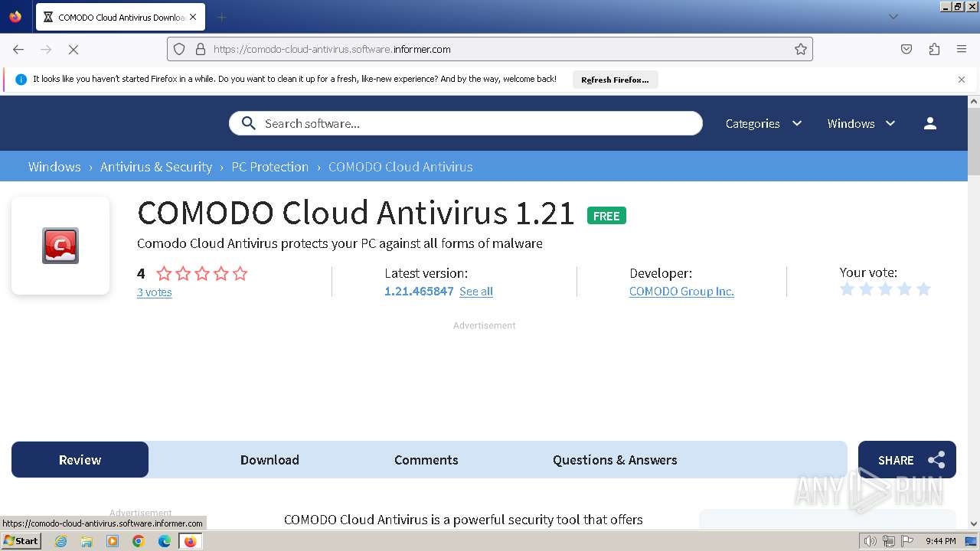Screen dimensions: 980x551
Task: Open the Firefox extensions menu
Action: point(934,49)
